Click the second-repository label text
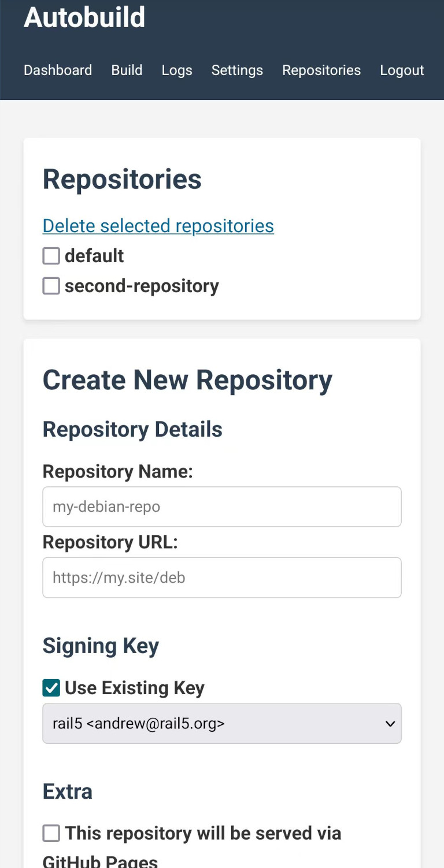Image resolution: width=444 pixels, height=868 pixels. (x=142, y=286)
